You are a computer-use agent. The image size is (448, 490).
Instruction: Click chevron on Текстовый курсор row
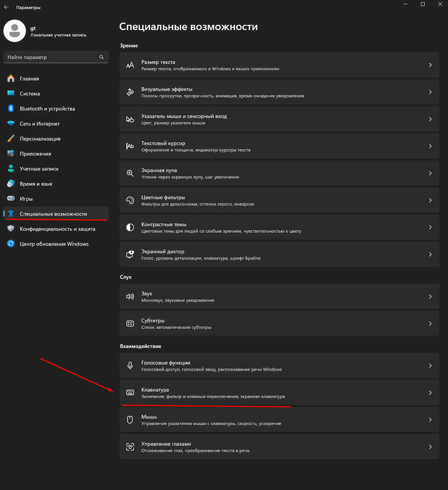[430, 146]
